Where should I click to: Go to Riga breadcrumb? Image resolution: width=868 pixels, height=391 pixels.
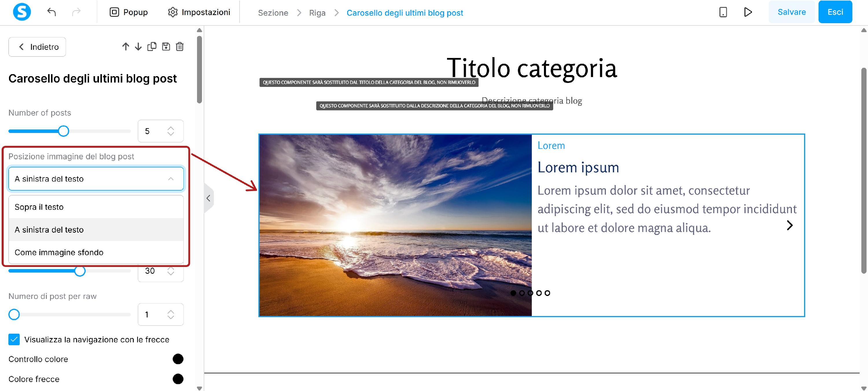[x=317, y=13]
